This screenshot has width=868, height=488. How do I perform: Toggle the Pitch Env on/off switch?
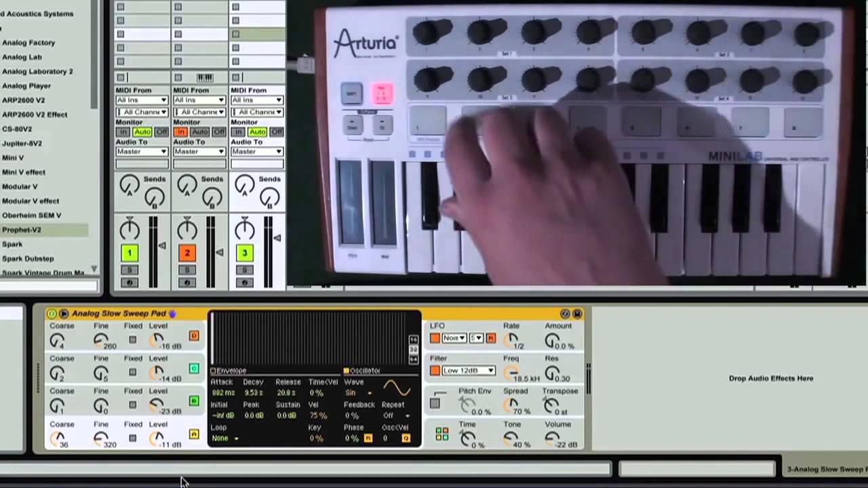(435, 403)
